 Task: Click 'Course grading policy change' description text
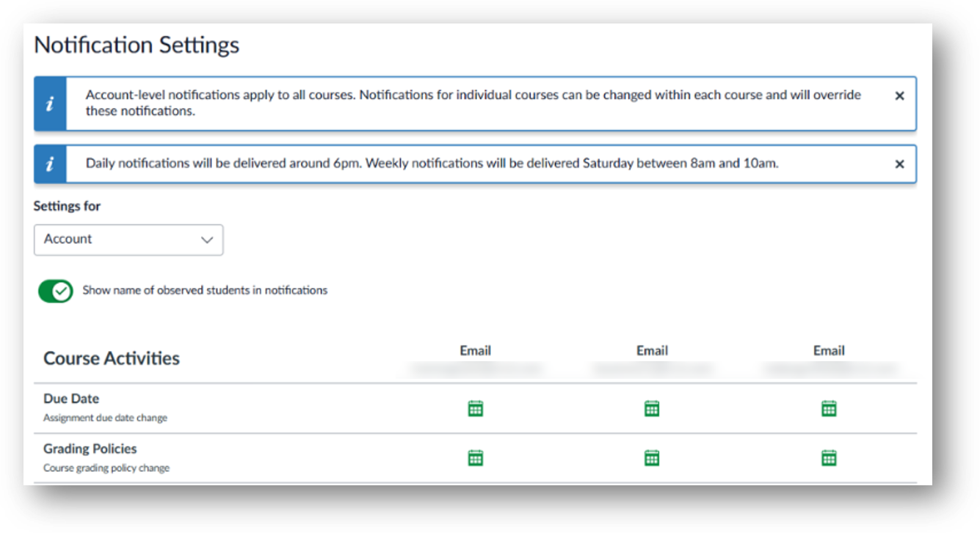click(x=106, y=468)
